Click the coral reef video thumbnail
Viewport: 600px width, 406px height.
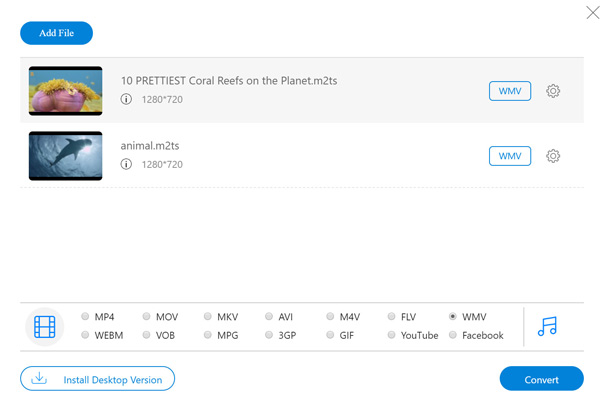coord(66,91)
